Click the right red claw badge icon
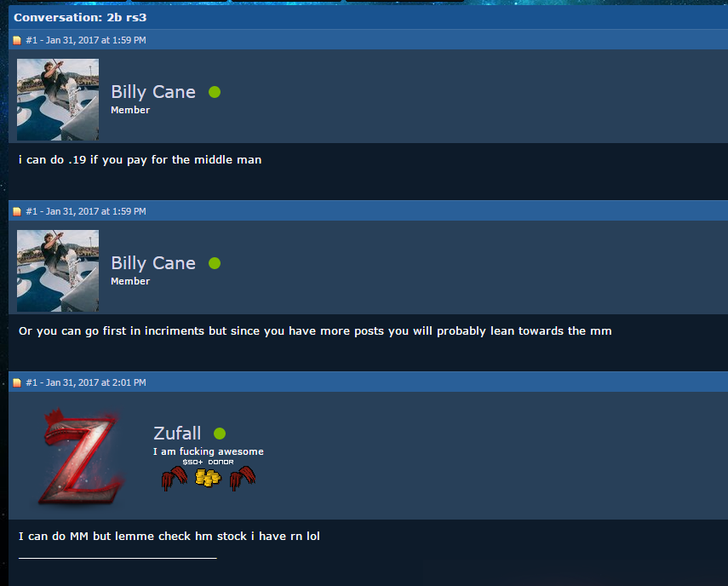The width and height of the screenshot is (728, 586). pyautogui.click(x=243, y=479)
